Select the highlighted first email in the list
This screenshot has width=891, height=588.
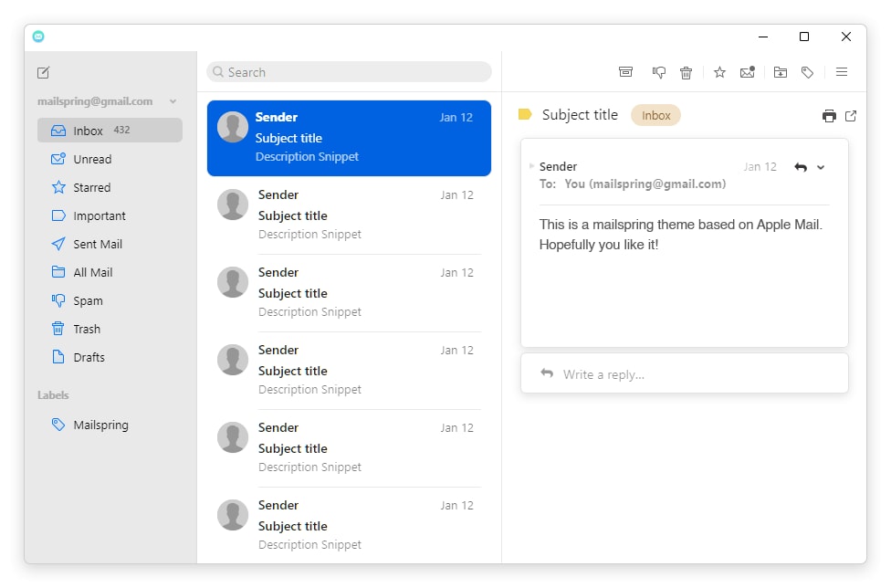point(349,138)
